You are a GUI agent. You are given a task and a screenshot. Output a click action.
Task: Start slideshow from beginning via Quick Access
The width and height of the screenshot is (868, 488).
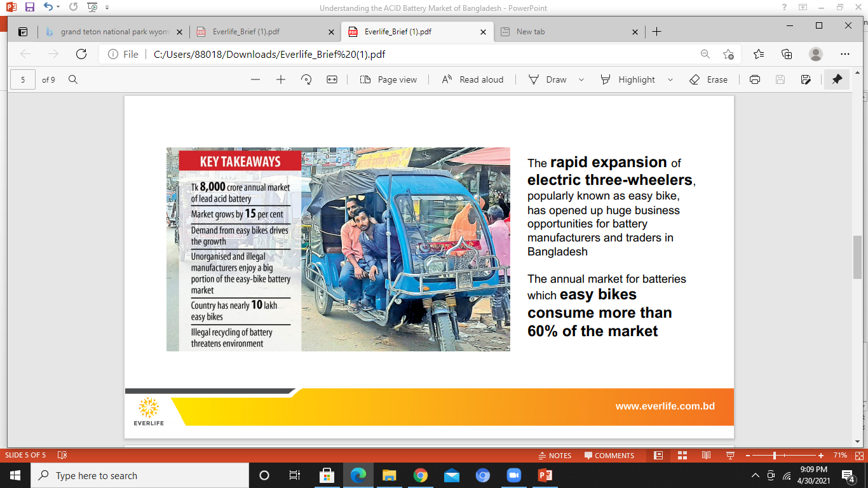[93, 8]
